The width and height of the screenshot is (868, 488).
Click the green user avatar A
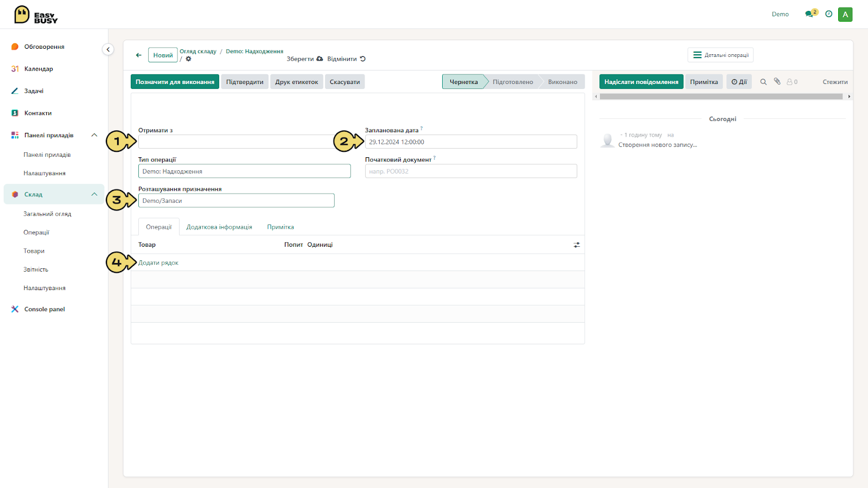(845, 15)
